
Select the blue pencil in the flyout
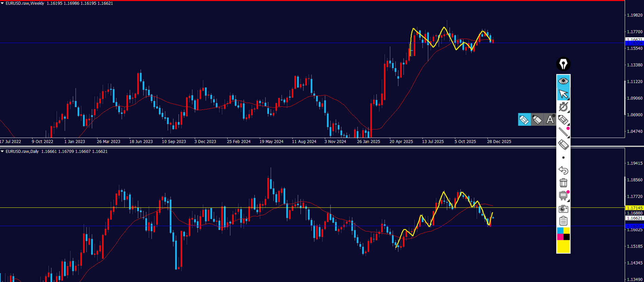pos(524,120)
